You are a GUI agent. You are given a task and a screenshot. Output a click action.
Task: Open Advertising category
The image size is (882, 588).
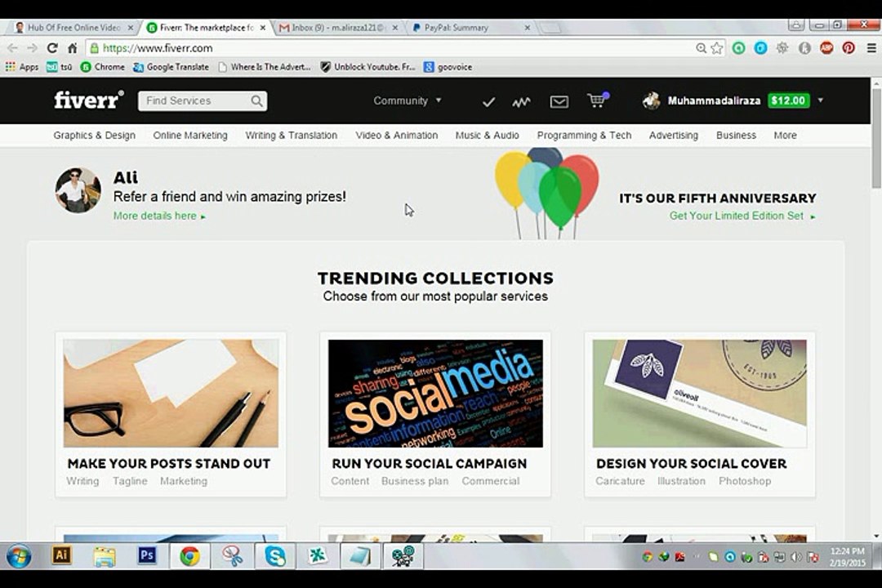673,136
